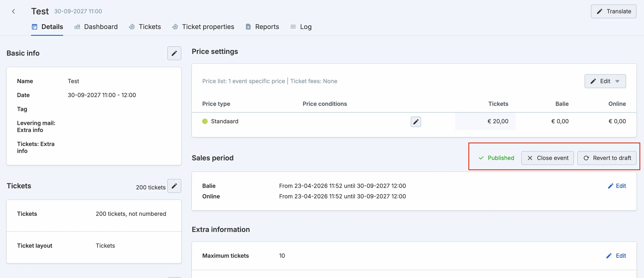This screenshot has width=644, height=278.
Task: Edit the Standaard price row pencil
Action: pyautogui.click(x=416, y=122)
